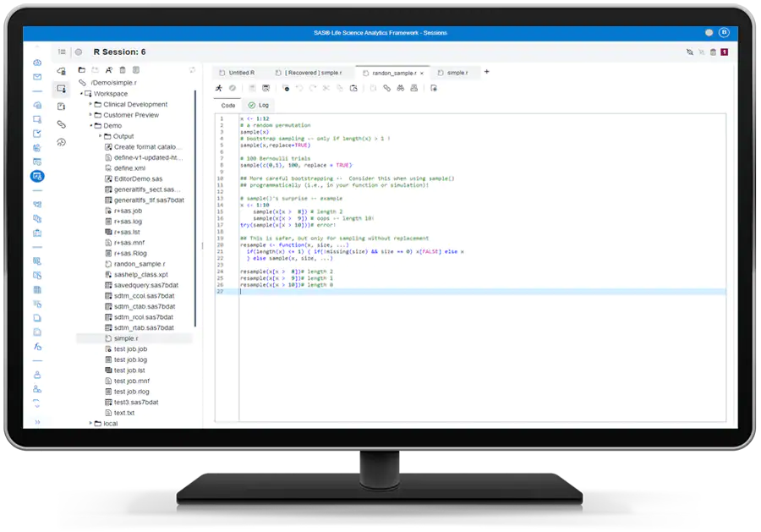Open the Code sub-tab
Viewport: 761px width, 532px height.
[x=228, y=106]
